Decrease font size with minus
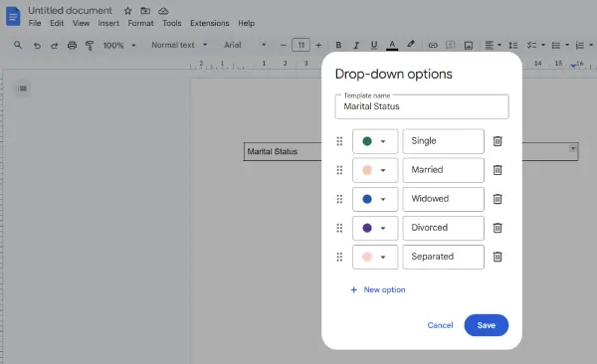The width and height of the screenshot is (597, 364). pyautogui.click(x=283, y=46)
